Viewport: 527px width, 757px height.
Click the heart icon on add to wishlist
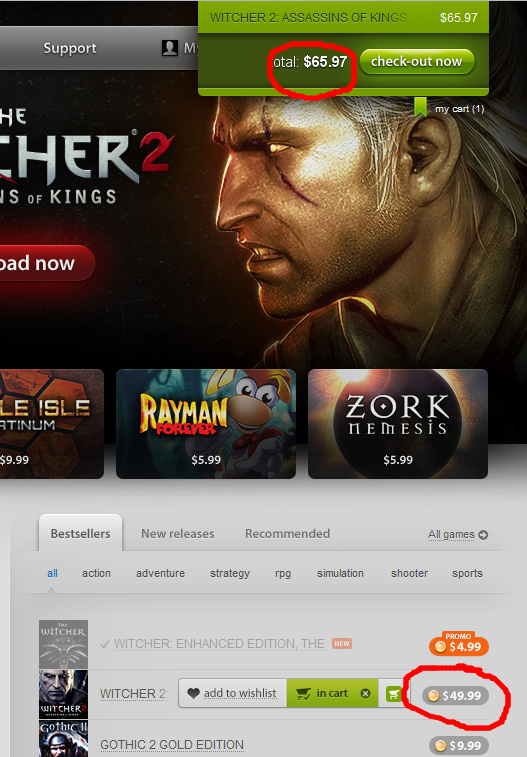194,693
